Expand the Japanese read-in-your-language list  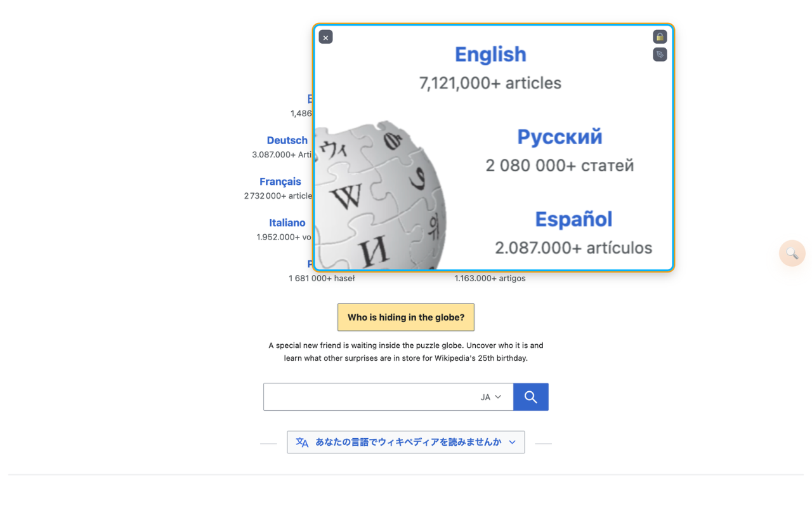406,442
